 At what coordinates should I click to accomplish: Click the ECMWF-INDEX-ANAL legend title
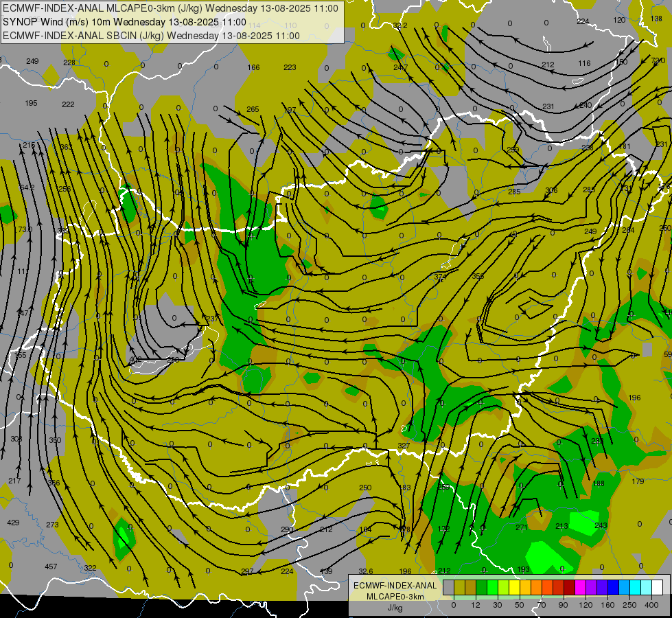click(395, 586)
